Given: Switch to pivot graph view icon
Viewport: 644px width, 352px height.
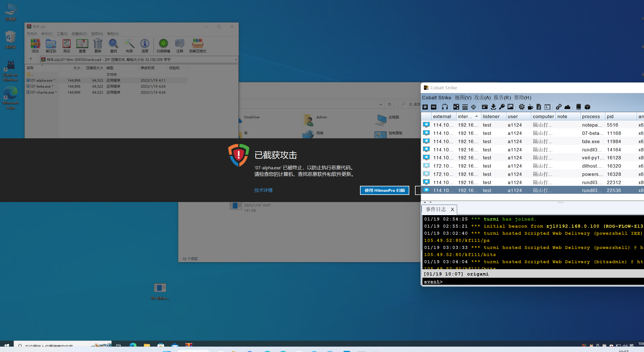Looking at the screenshot, I should (456, 107).
